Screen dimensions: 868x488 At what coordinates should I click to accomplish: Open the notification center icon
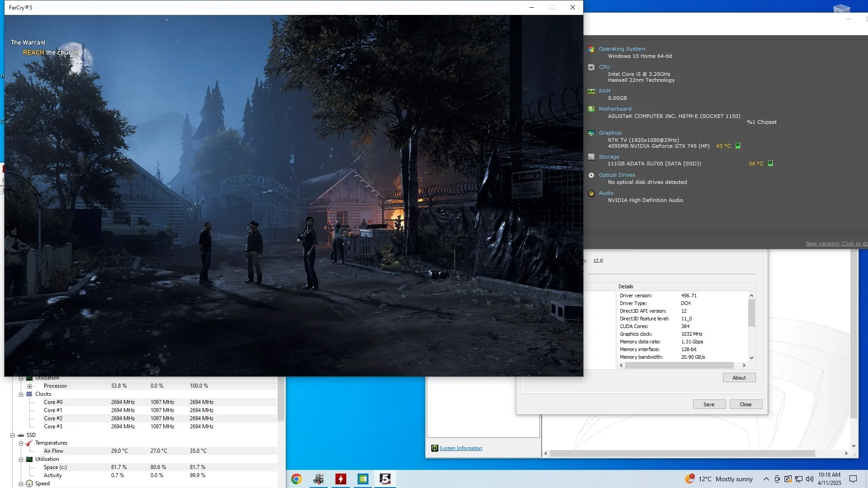853,479
